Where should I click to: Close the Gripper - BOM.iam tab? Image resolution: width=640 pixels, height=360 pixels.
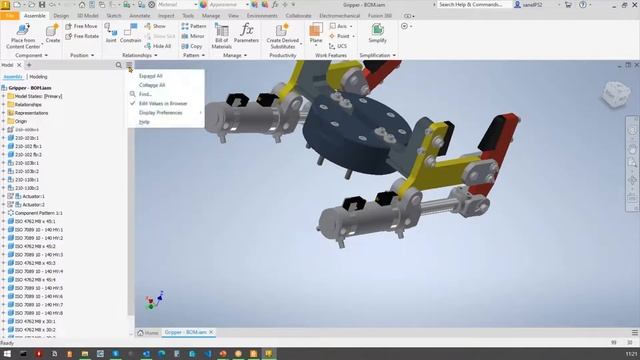click(211, 333)
